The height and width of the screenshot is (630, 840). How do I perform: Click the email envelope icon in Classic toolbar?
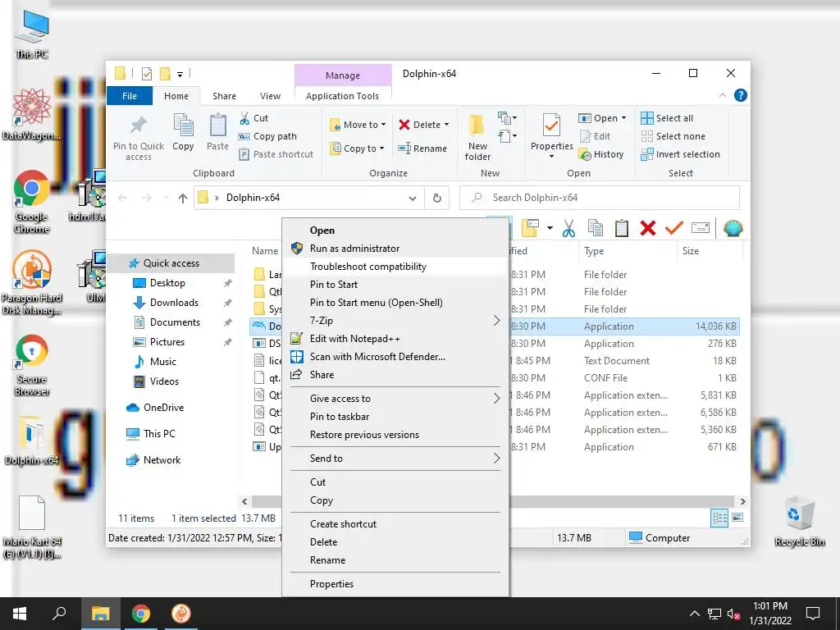[x=701, y=228]
